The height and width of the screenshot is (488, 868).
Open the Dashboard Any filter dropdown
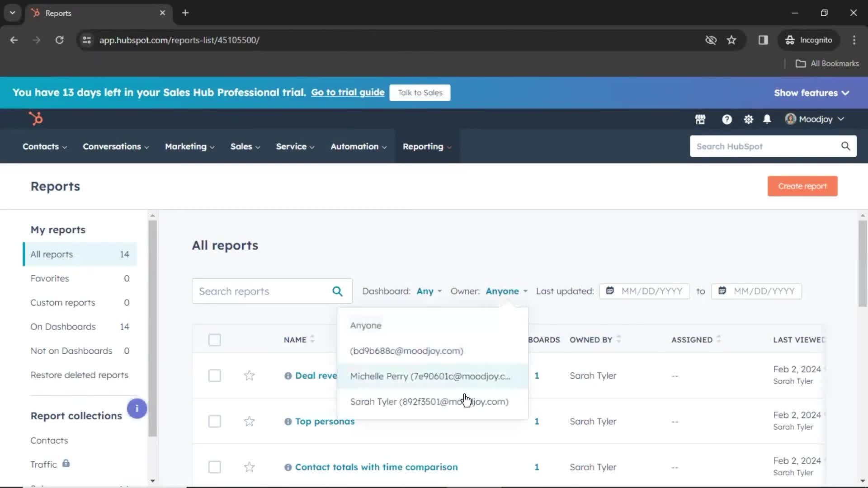[429, 291]
